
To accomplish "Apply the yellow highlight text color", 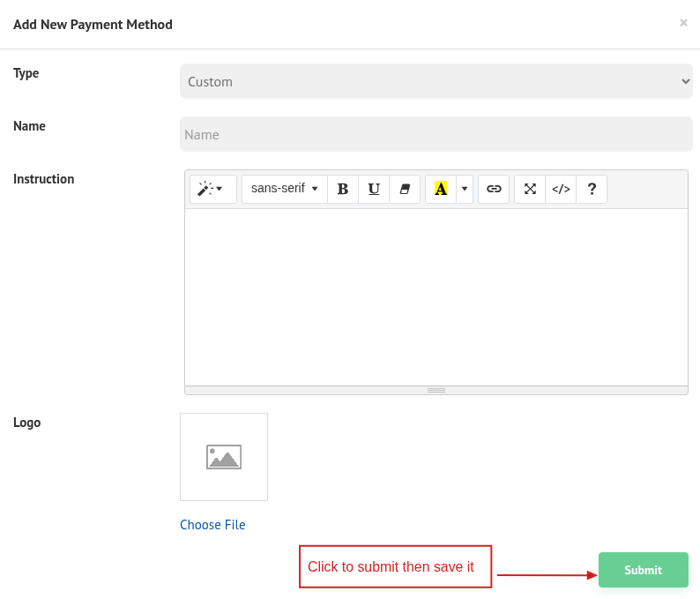I will (441, 189).
